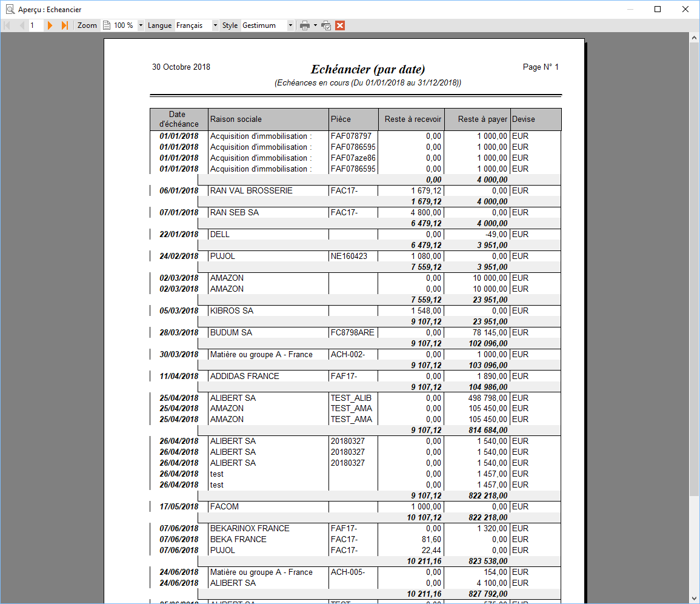Print the Echeancier report
This screenshot has width=700, height=604.
pos(305,25)
